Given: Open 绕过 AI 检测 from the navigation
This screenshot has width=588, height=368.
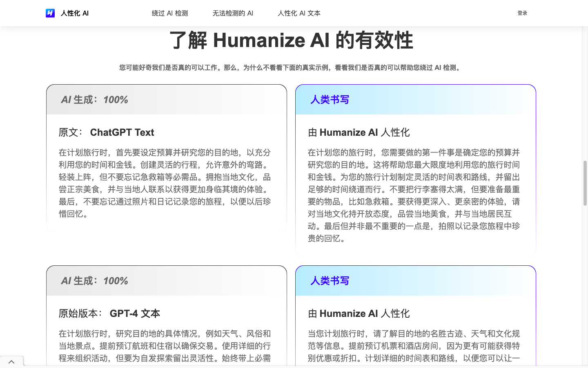Looking at the screenshot, I should [x=169, y=13].
